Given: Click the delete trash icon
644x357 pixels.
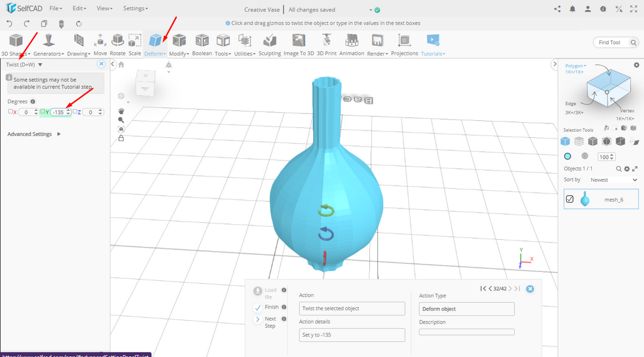Looking at the screenshot, I should coord(61,24).
